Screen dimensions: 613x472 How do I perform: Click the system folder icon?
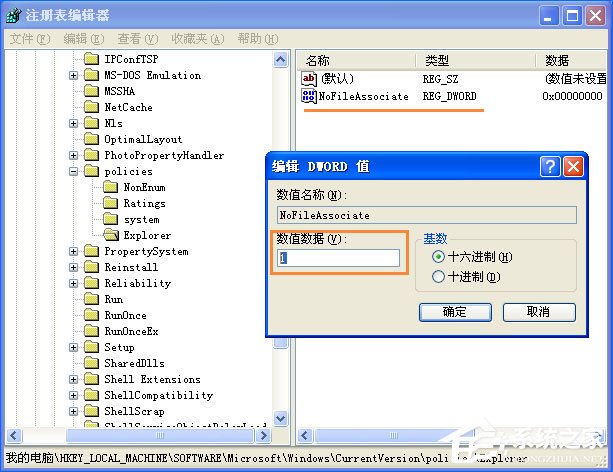(111, 219)
